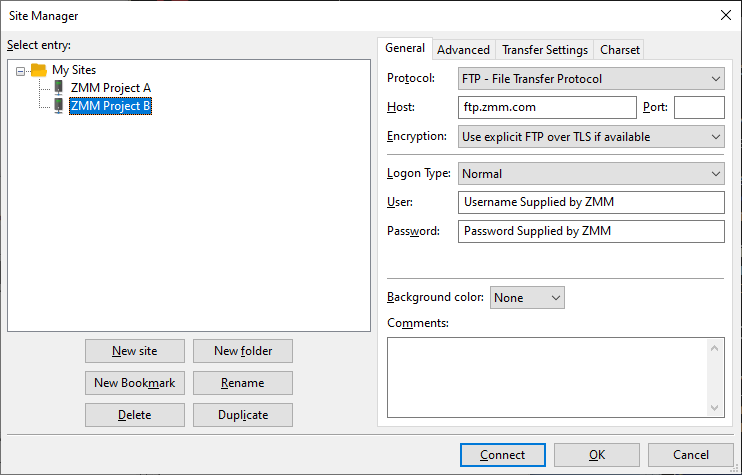
Task: Click the Comments scrollbar down arrow
Action: [715, 408]
